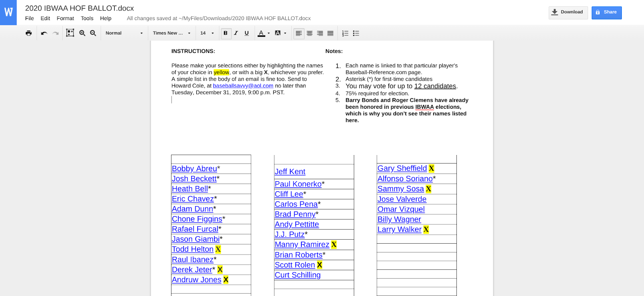This screenshot has width=644, height=296.
Task: Open the Jose Valverde link
Action: point(402,199)
